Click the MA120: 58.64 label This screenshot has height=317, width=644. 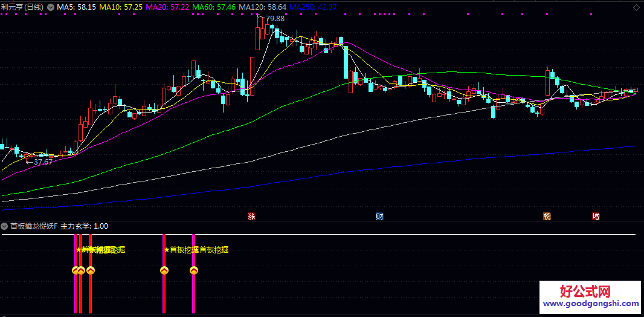tap(262, 7)
